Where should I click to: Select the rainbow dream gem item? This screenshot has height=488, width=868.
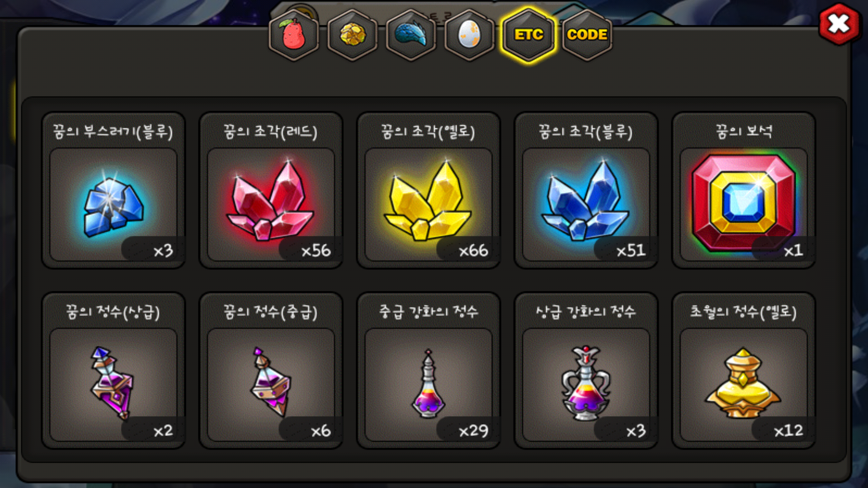tap(744, 191)
